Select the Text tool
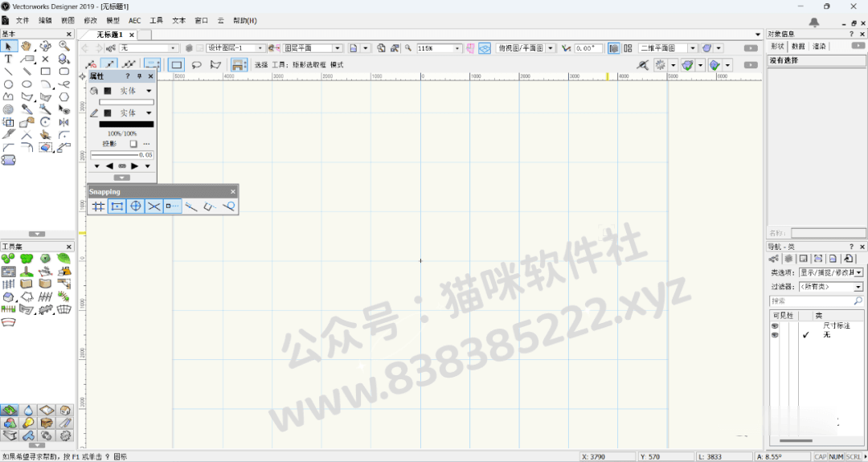This screenshot has height=462, width=868. pyautogui.click(x=8, y=59)
